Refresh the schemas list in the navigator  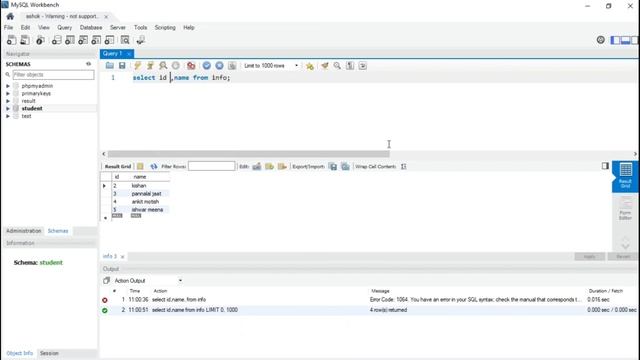[x=89, y=64]
